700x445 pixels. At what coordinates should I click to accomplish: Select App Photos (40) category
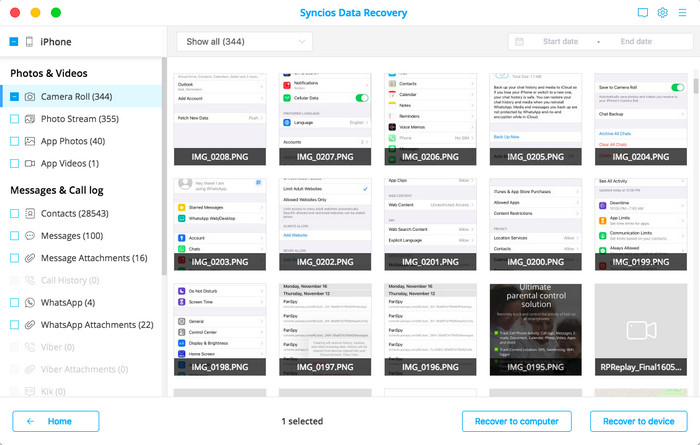click(81, 141)
